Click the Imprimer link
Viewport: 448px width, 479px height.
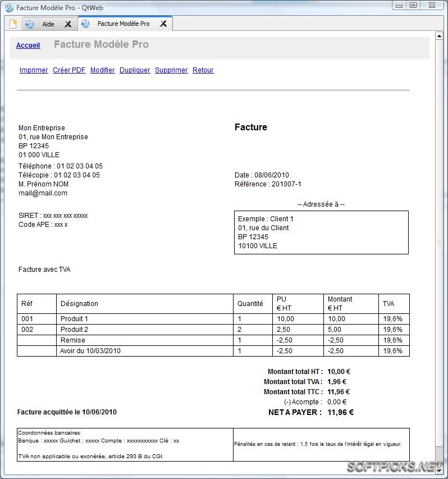(34, 70)
